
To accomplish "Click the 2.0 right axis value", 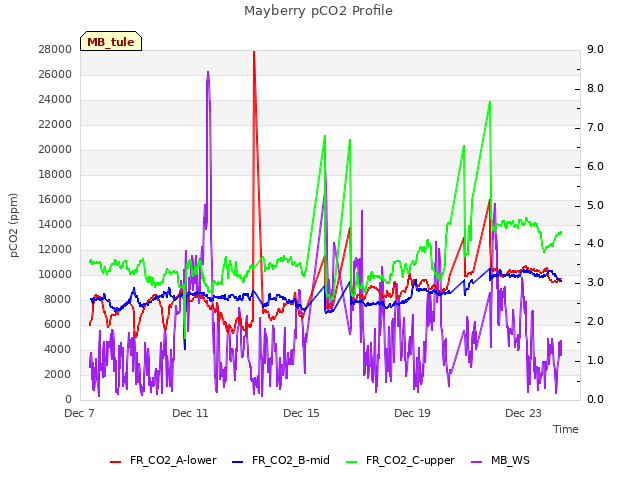I will pos(595,322).
